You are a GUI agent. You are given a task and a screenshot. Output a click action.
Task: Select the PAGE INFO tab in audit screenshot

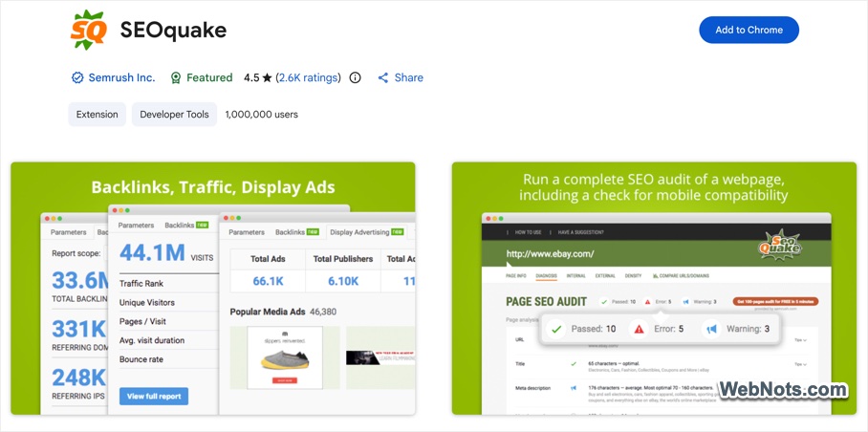pyautogui.click(x=516, y=275)
